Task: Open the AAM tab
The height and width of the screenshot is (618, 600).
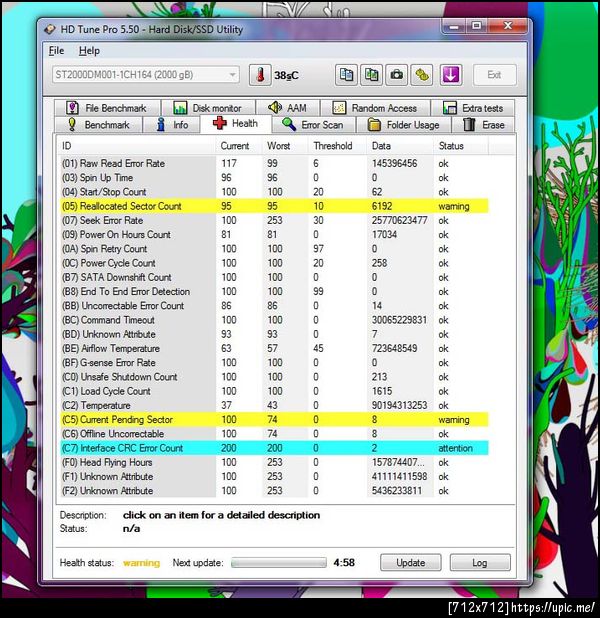Action: click(287, 108)
